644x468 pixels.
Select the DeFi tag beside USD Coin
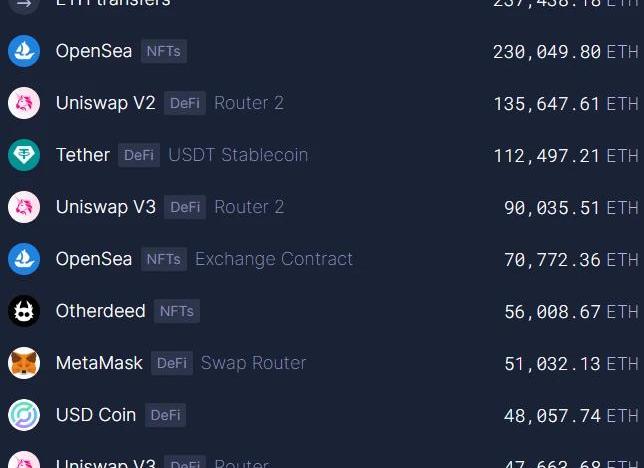(166, 415)
